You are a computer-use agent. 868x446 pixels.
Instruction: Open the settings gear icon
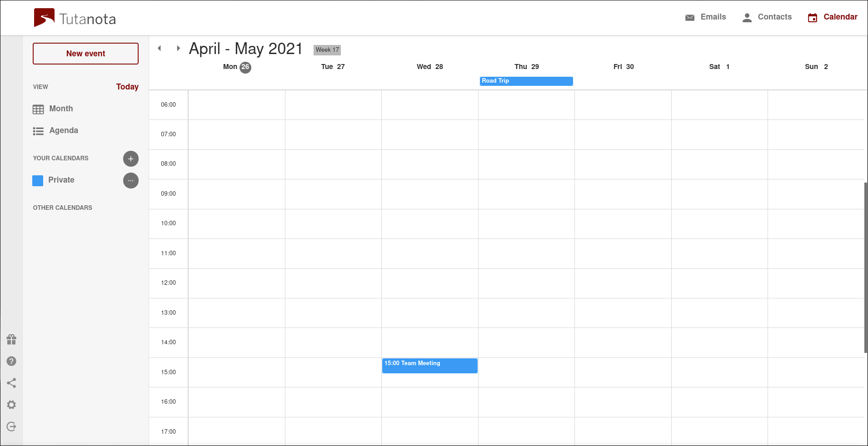point(11,405)
